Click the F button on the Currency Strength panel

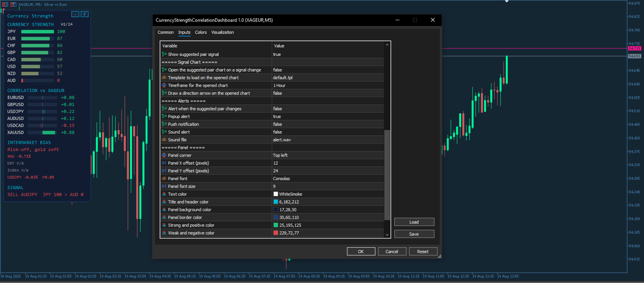pos(85,14)
